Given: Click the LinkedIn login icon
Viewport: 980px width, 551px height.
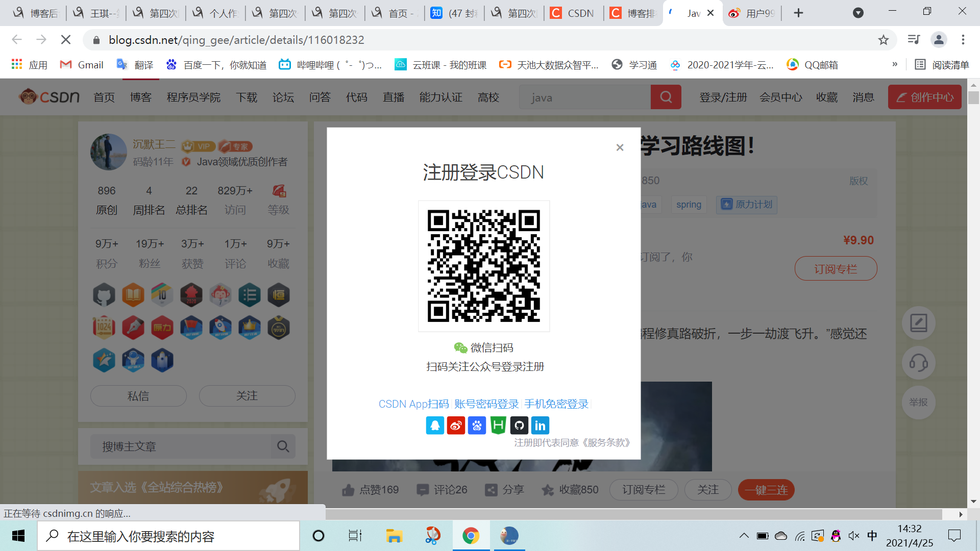Looking at the screenshot, I should [540, 425].
